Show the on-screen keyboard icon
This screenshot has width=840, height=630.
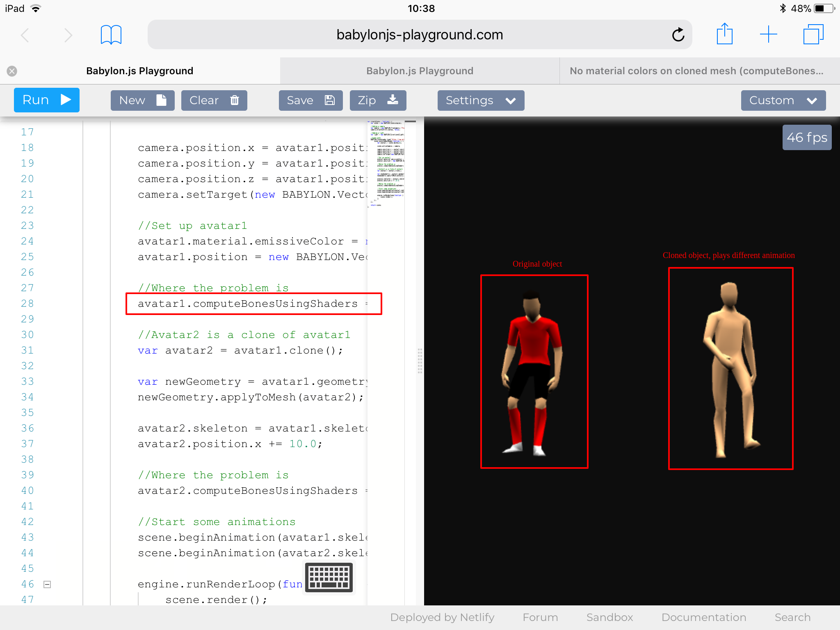329,577
